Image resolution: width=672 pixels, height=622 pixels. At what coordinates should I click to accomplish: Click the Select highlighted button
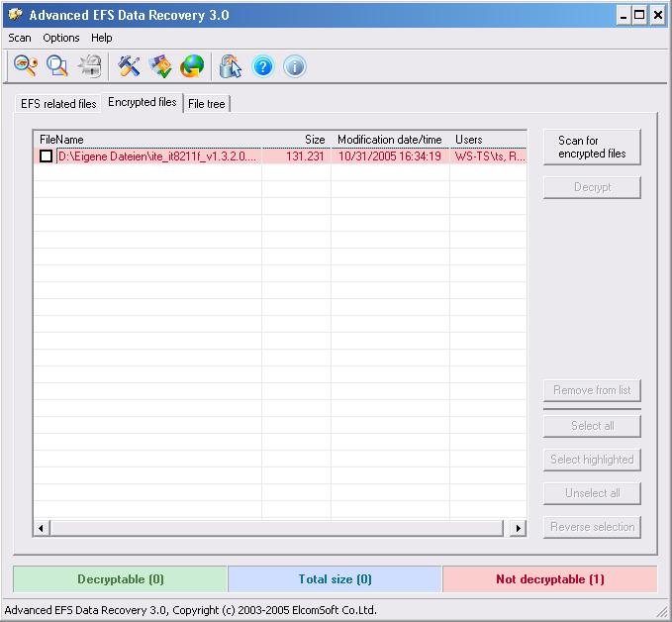(x=592, y=460)
